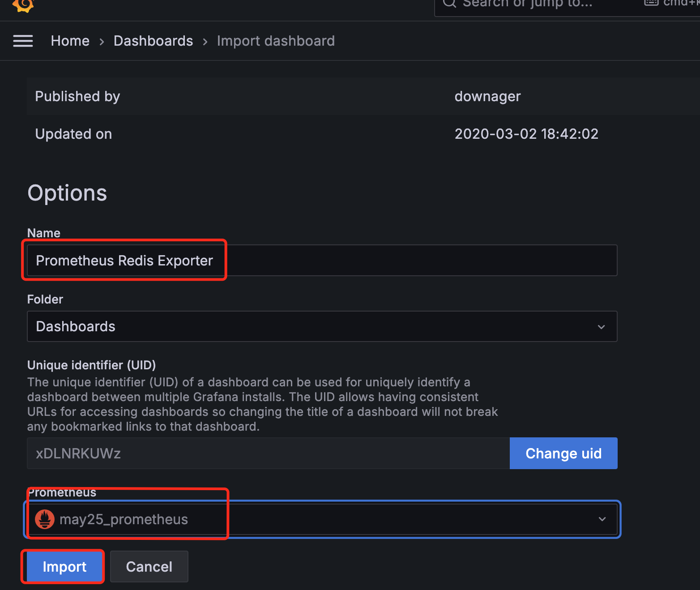Expand the may25_prometheus dropdown chevron
Screen dimensions: 700x590
(x=602, y=519)
